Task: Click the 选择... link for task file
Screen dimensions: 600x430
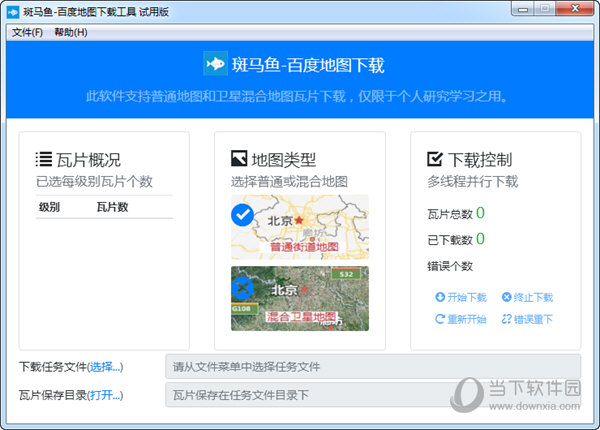Action: coord(105,367)
